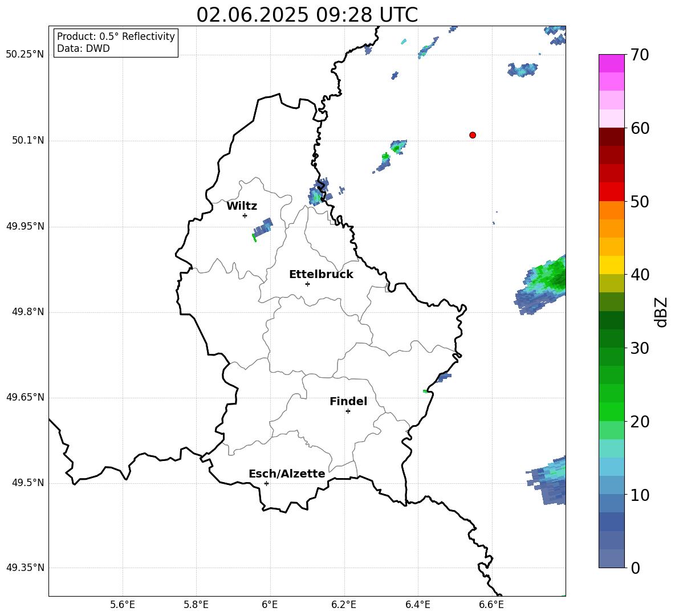Screen dimensions: 675x616
Task: Click the Esch/Alzette location cross marker
Action: [x=266, y=483]
